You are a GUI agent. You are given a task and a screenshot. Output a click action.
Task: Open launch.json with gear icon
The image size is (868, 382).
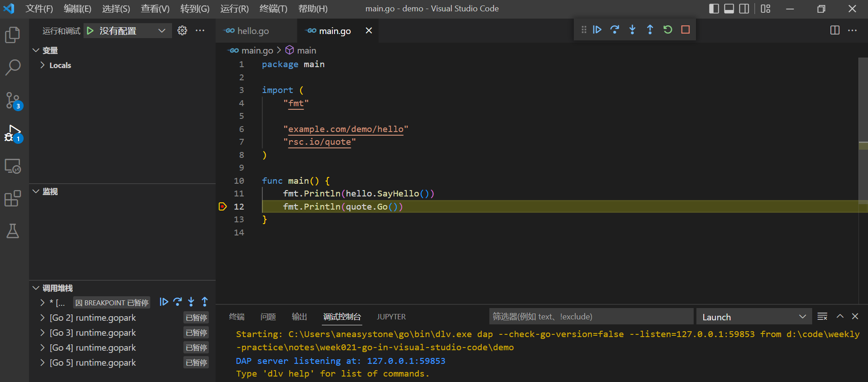coord(182,30)
